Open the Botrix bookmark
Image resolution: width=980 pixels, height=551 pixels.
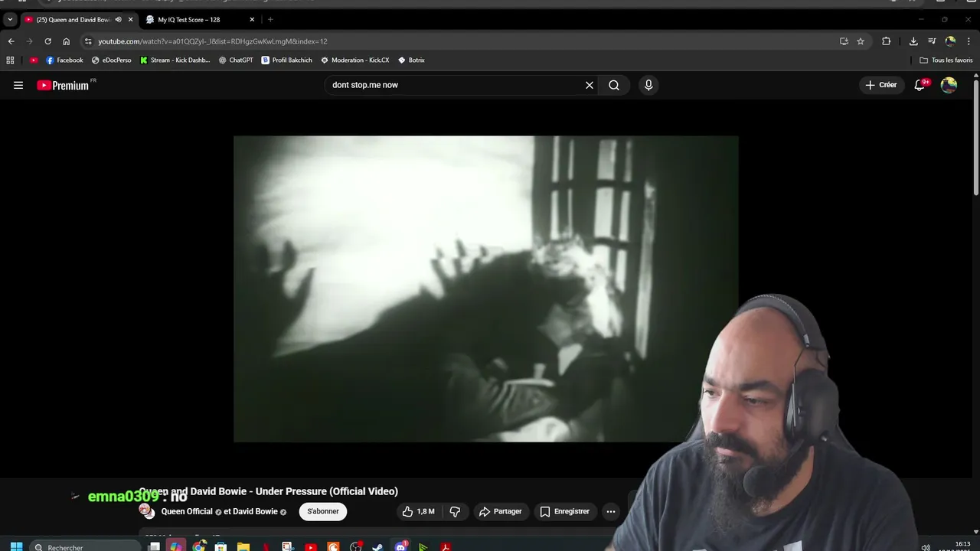coord(411,60)
